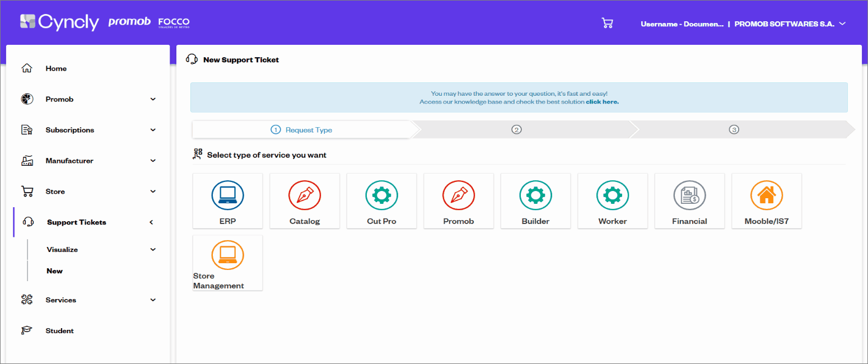Select the Promob pen service icon

pos(459,195)
